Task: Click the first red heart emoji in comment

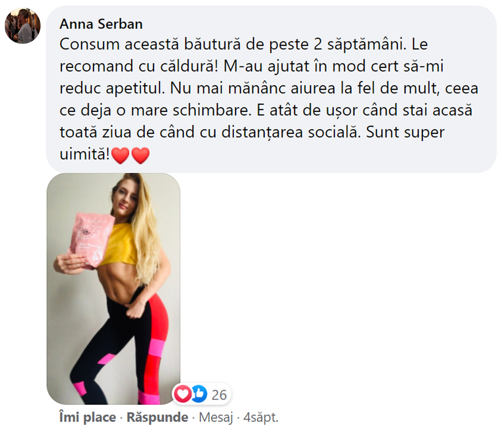Action: [x=120, y=155]
